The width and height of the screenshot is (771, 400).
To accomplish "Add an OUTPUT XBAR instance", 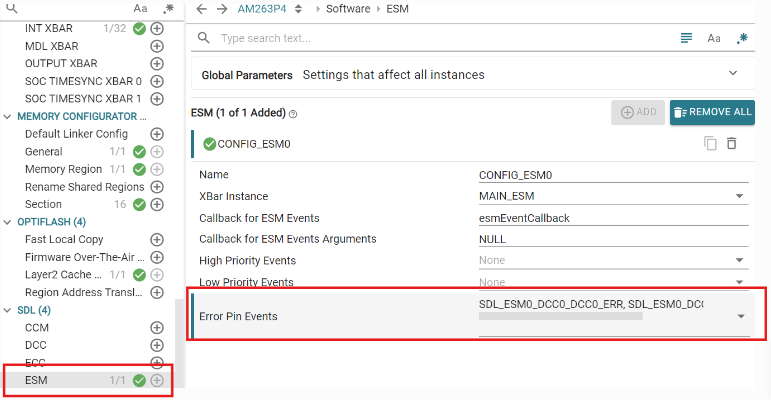I will click(157, 63).
